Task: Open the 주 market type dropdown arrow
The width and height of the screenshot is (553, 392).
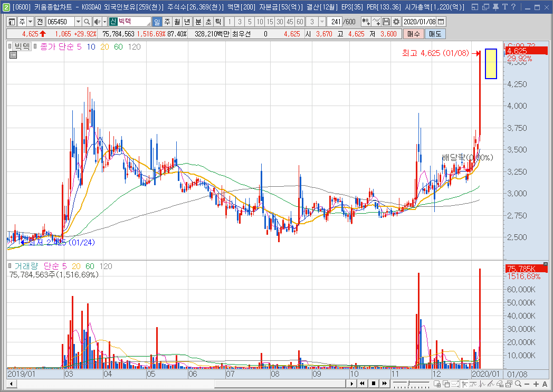Action: pyautogui.click(x=30, y=22)
